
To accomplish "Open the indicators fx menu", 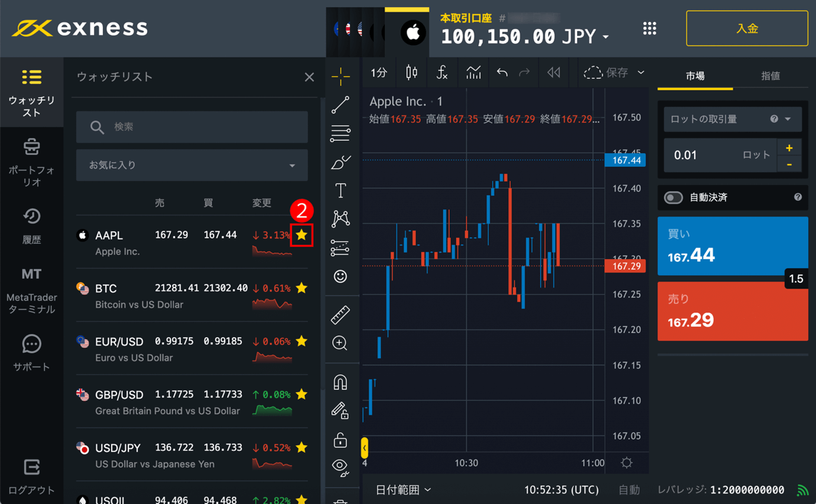I will (x=442, y=73).
